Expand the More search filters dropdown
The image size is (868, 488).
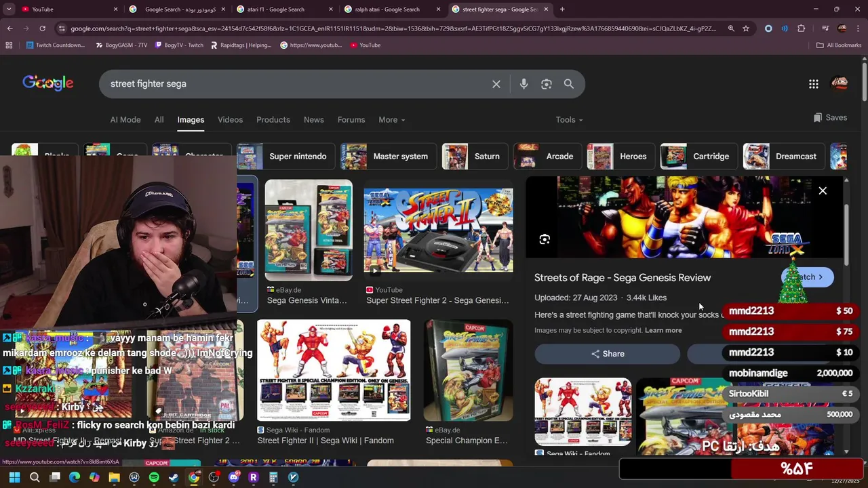point(391,120)
